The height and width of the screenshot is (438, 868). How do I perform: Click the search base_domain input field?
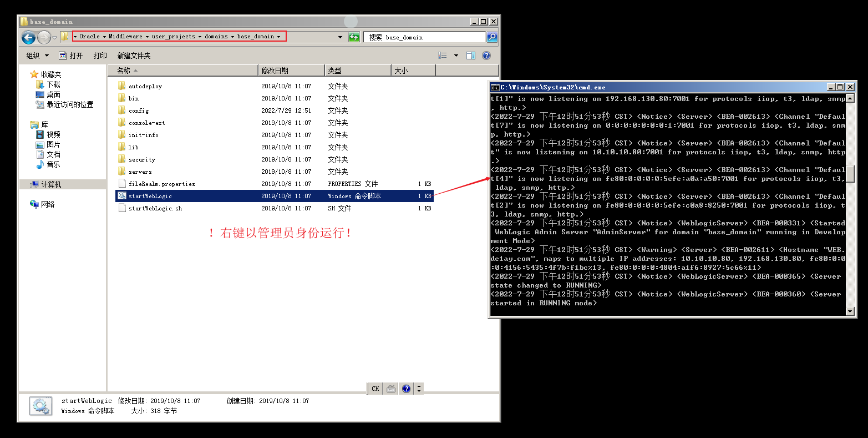424,37
